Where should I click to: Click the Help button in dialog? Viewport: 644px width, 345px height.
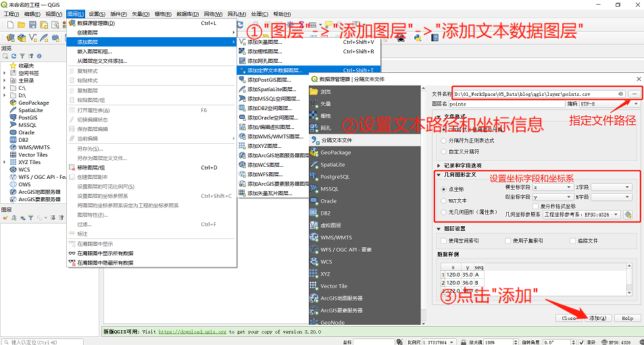(627, 318)
